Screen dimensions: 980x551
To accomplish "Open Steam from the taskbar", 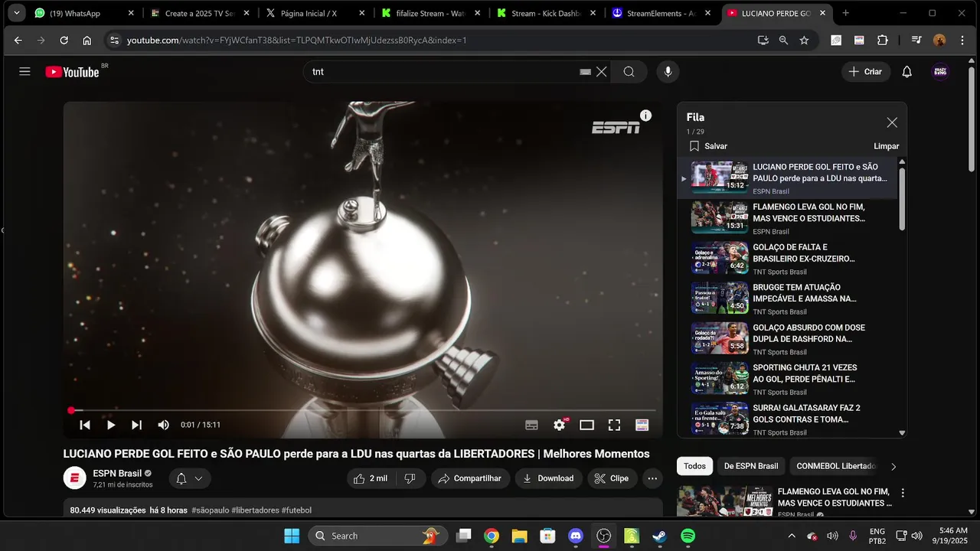I will pyautogui.click(x=659, y=536).
